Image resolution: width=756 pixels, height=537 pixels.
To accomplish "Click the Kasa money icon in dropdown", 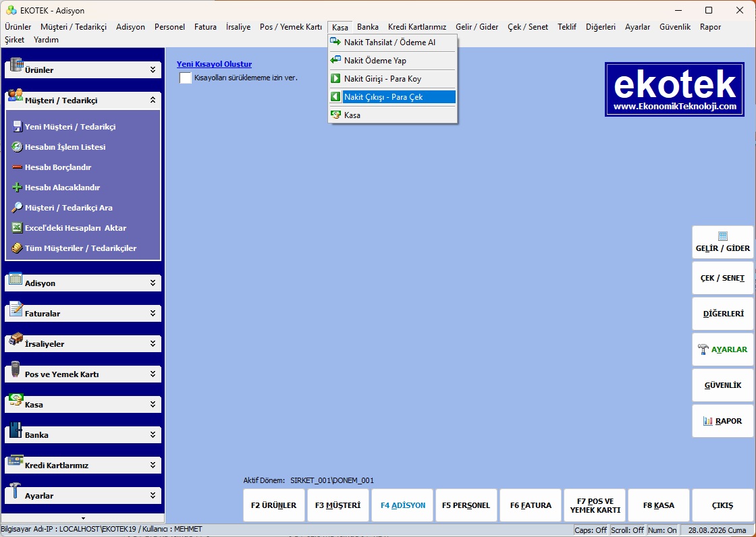I will (335, 115).
